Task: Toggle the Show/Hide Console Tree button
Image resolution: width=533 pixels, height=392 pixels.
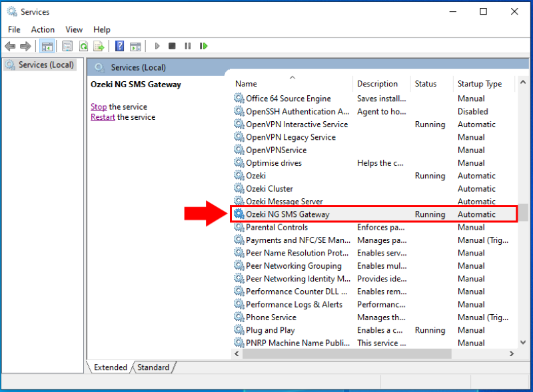Action: (47, 46)
